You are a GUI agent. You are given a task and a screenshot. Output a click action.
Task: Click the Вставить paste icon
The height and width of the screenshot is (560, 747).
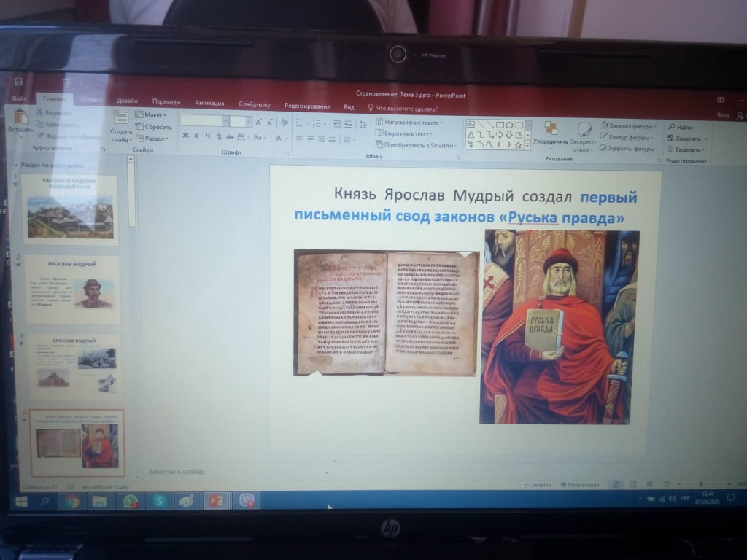pyautogui.click(x=20, y=117)
